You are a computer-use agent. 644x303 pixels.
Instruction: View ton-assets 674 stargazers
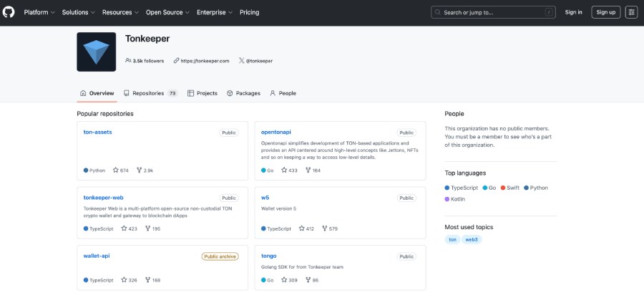pyautogui.click(x=121, y=170)
